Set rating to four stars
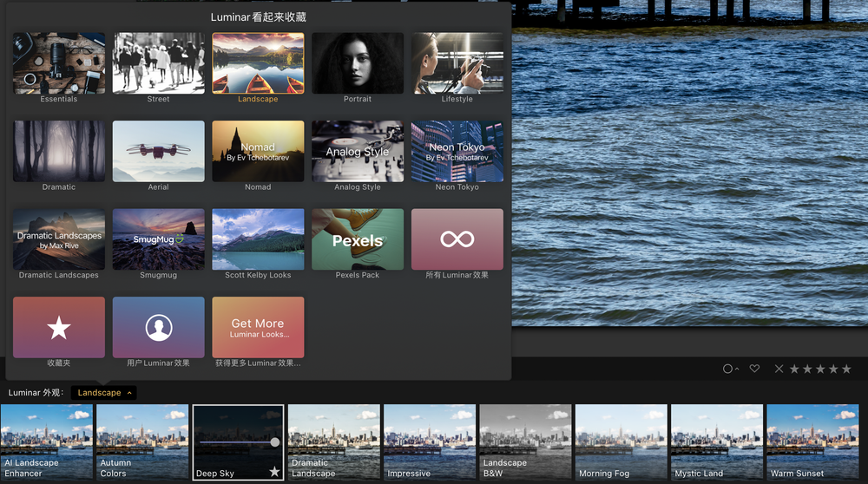The height and width of the screenshot is (484, 868). click(833, 369)
